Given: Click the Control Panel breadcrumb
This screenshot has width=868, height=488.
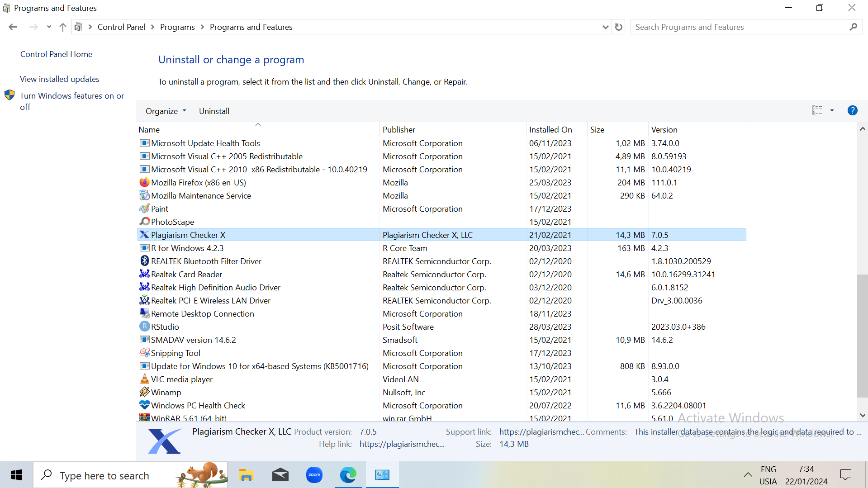Looking at the screenshot, I should point(121,27).
